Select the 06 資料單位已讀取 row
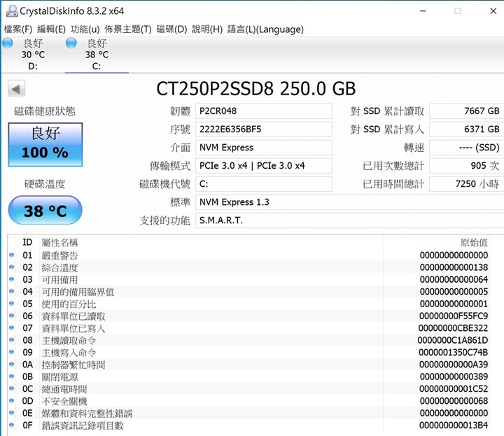Screen dimensions: 504x436 pyautogui.click(x=248, y=316)
